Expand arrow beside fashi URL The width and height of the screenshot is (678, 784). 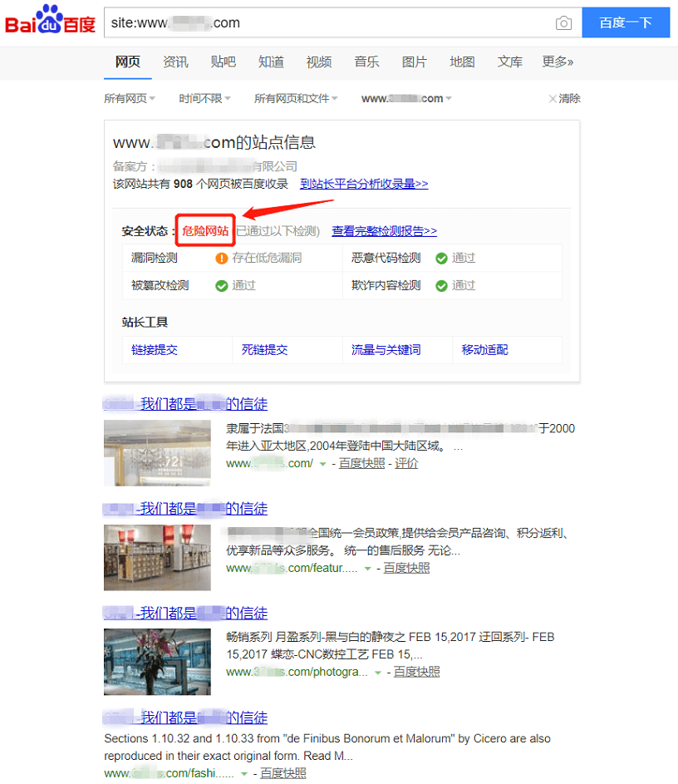pyautogui.click(x=243, y=774)
